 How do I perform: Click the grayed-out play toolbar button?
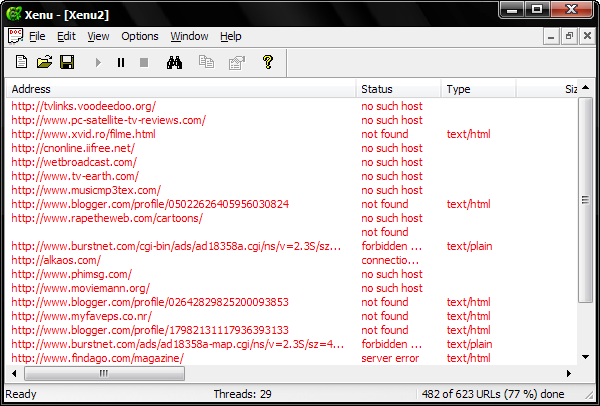coord(98,62)
